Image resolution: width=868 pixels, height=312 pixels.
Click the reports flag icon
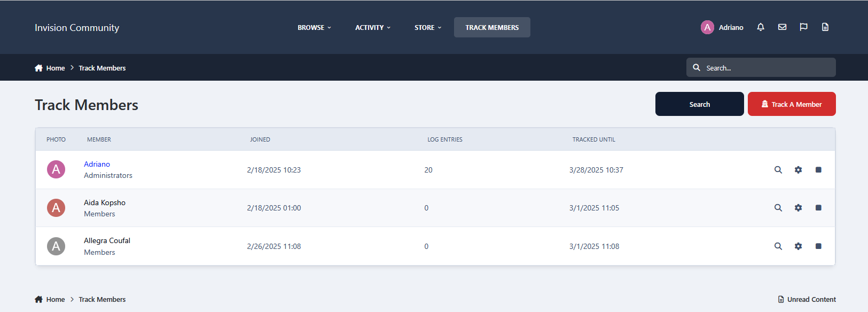[x=803, y=27]
